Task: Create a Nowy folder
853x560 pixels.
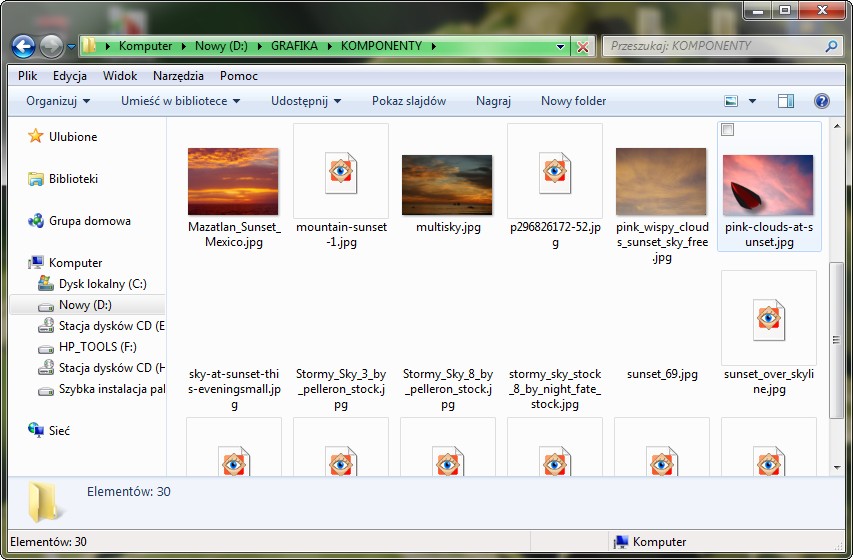Action: [x=573, y=101]
